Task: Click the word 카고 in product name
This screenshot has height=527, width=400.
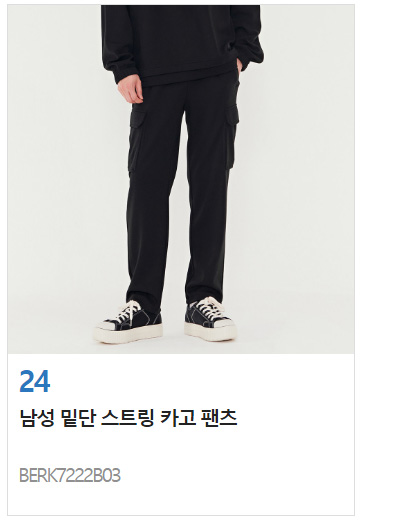Action: [x=178, y=418]
